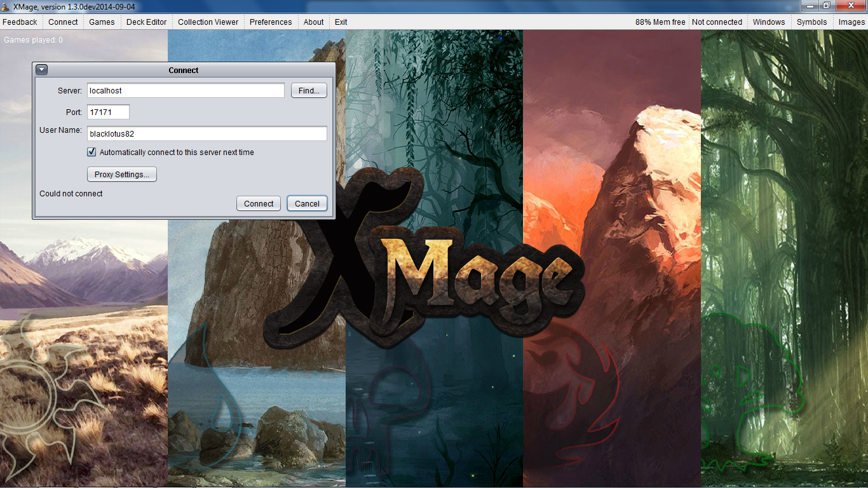Click Connect in the top menu bar

click(63, 22)
